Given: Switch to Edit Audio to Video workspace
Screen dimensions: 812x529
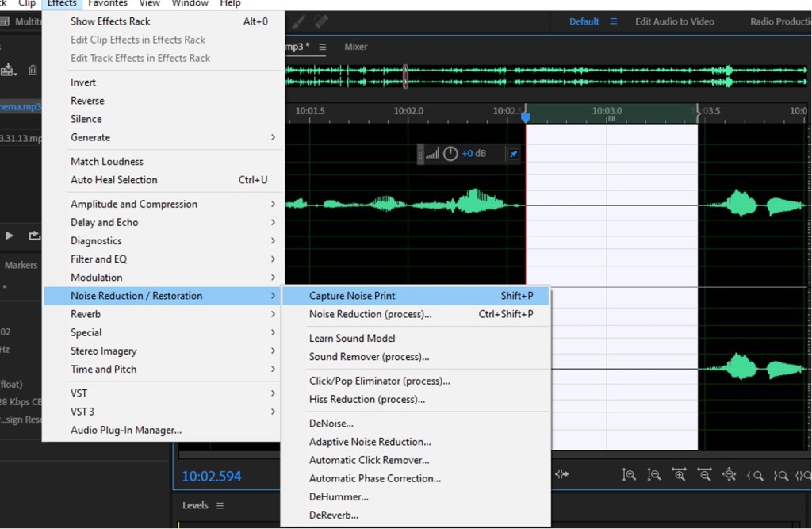Looking at the screenshot, I should point(674,21).
